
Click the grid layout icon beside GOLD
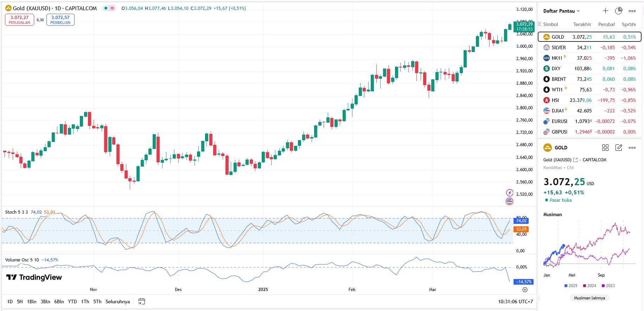pos(605,148)
